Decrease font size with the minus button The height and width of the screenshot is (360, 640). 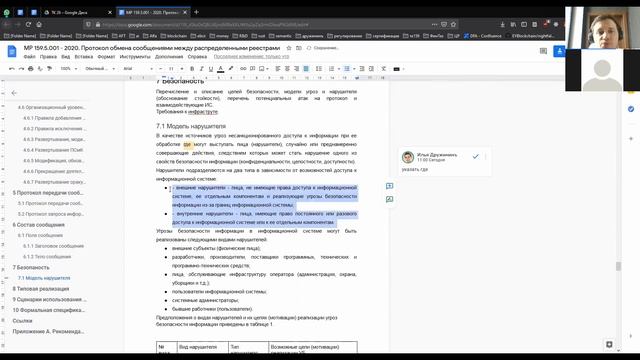[160, 69]
